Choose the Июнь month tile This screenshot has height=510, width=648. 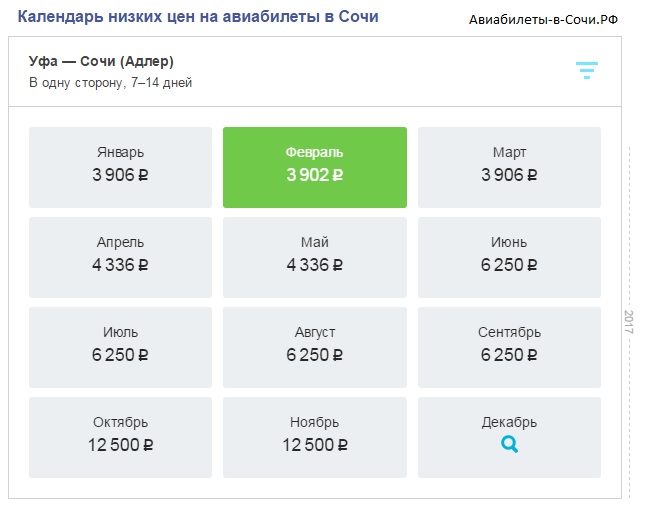pos(509,257)
